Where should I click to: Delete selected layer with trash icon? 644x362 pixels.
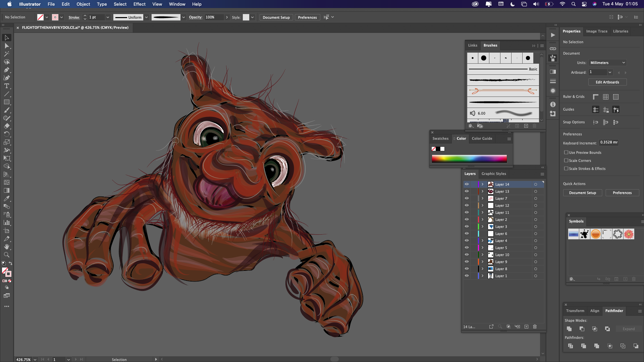pos(535,326)
